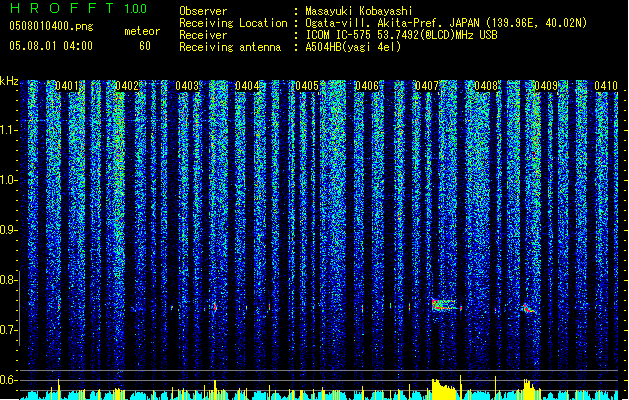The image size is (629, 400).
Task: Click the 0408 time marker
Action: point(486,86)
